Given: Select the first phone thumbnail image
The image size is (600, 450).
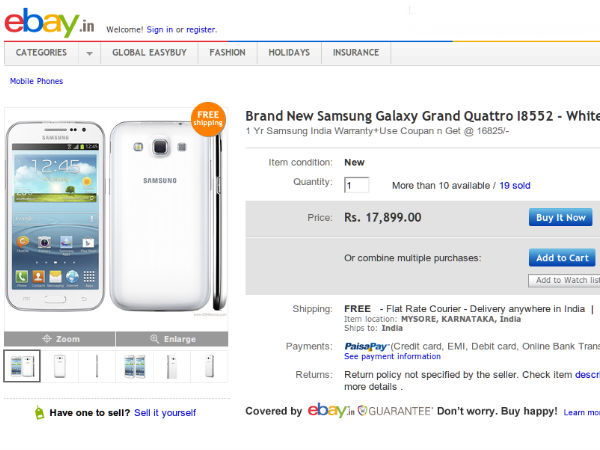Looking at the screenshot, I should pos(22,366).
